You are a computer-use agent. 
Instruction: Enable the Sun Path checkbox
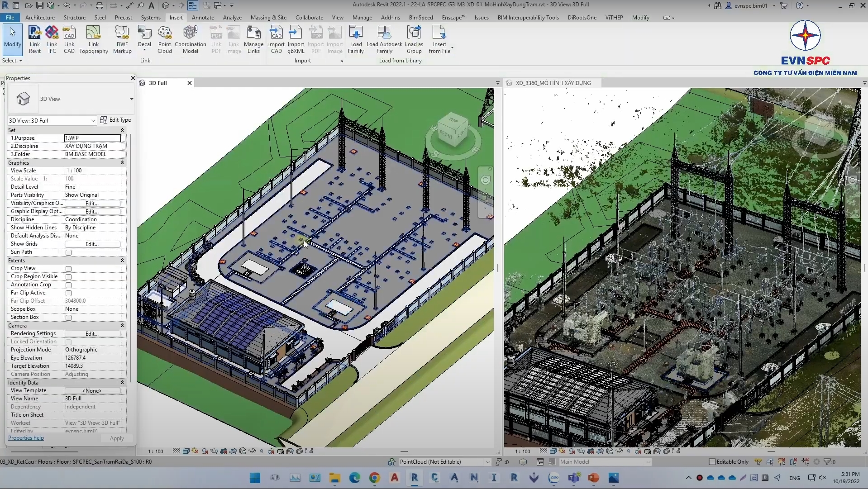coord(69,252)
